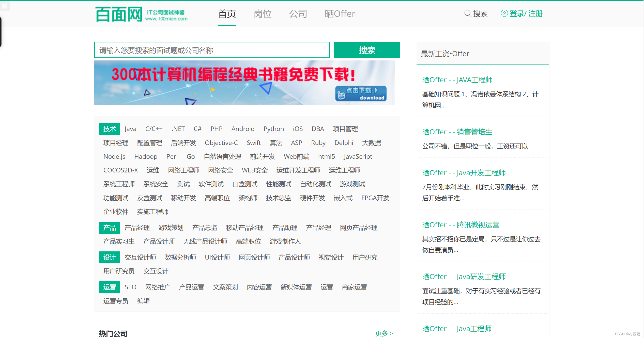Open the iOS tag
This screenshot has width=644, height=338.
[298, 129]
